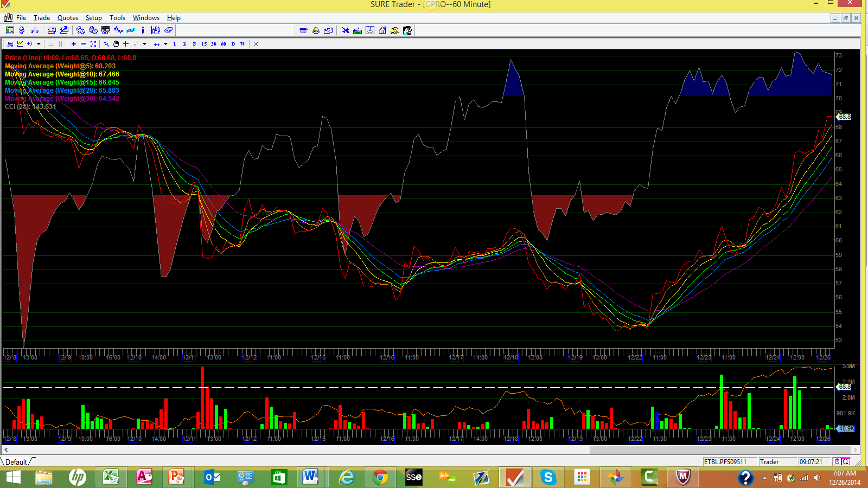Open Google Chrome from the taskbar
The image size is (868, 488).
click(x=380, y=477)
